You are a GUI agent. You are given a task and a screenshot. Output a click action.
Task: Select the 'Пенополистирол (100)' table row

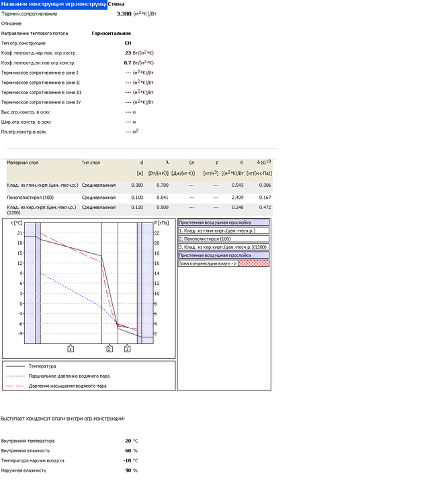140,198
